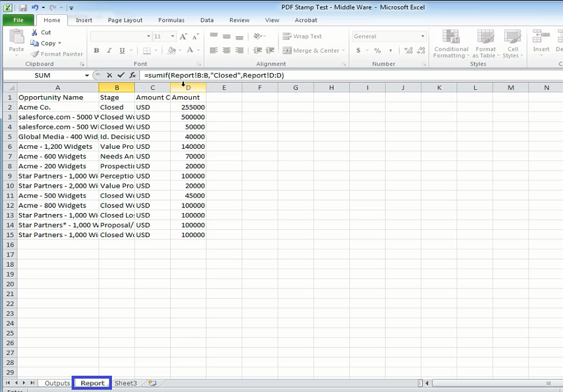
Task: Click Decrease Indent icon
Action: pos(257,51)
